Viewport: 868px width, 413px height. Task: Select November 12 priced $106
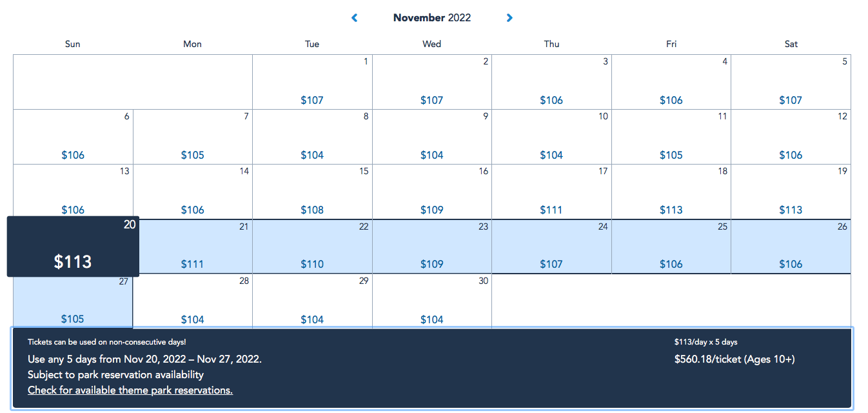click(791, 137)
